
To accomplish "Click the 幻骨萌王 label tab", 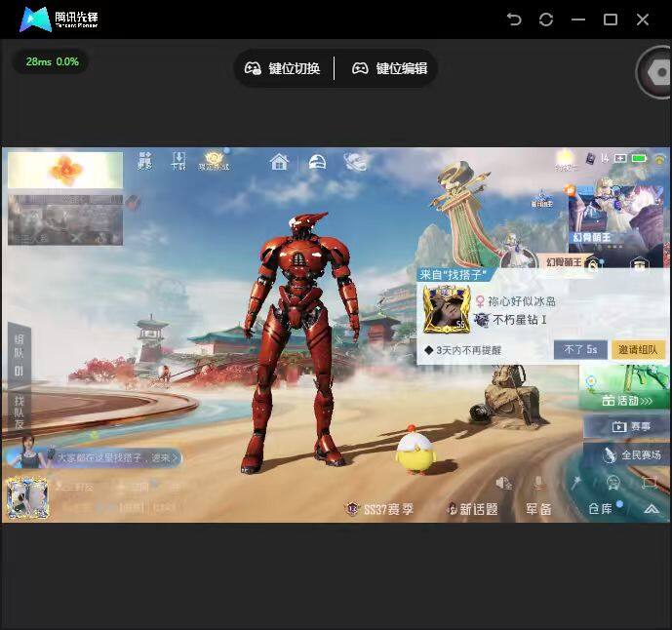I will 563,262.
